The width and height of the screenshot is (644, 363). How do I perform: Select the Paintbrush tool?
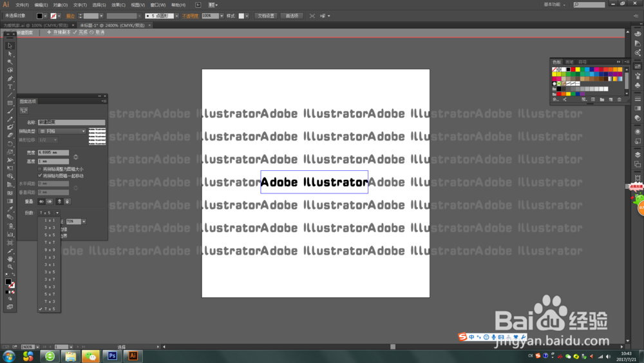10,111
